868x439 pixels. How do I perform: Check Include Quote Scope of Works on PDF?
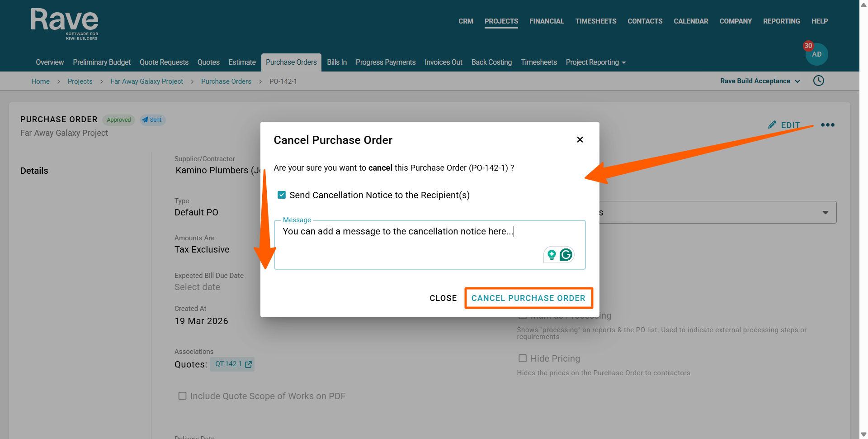(x=183, y=396)
